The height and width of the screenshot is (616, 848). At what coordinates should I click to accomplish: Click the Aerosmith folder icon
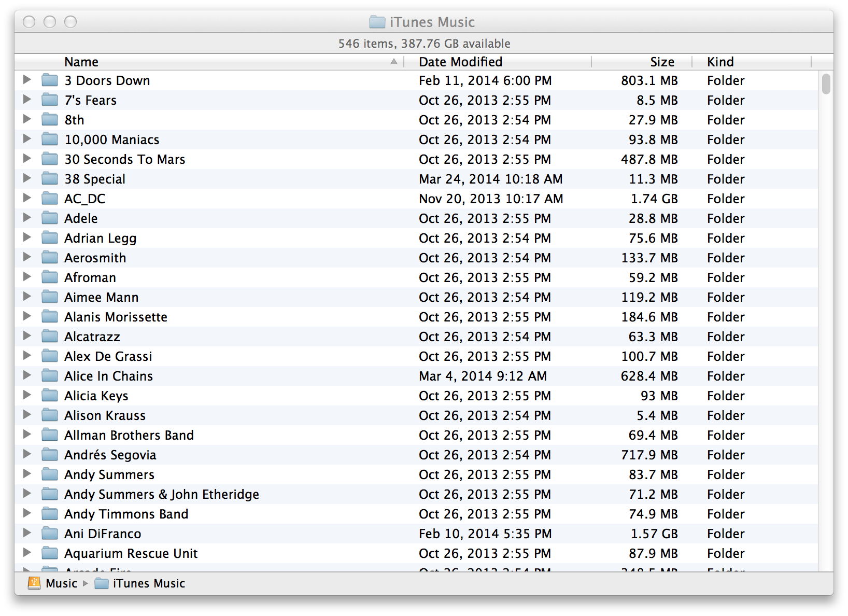click(50, 258)
